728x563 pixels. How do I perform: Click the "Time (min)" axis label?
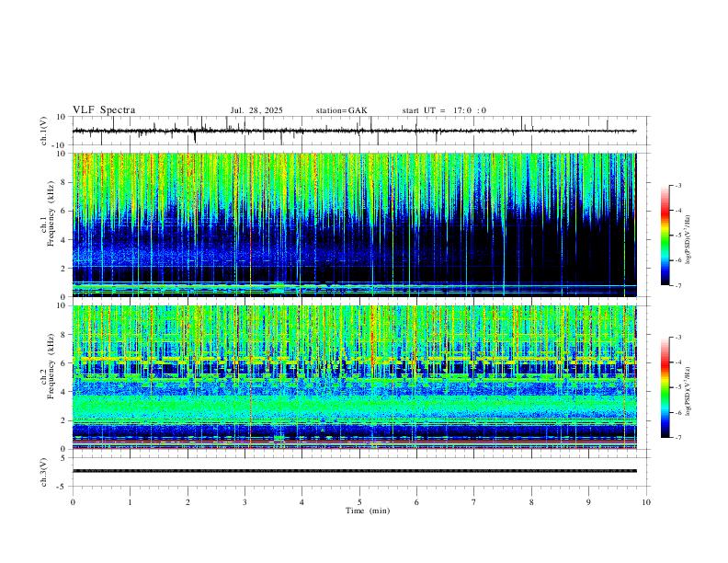[368, 511]
